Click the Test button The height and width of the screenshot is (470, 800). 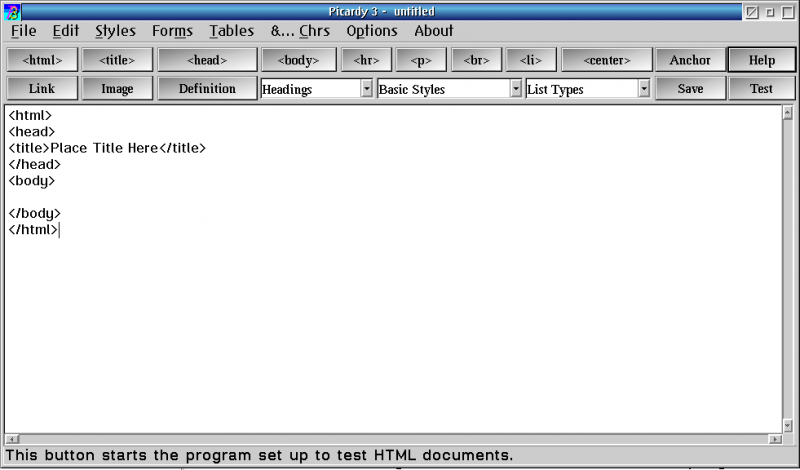tap(762, 89)
